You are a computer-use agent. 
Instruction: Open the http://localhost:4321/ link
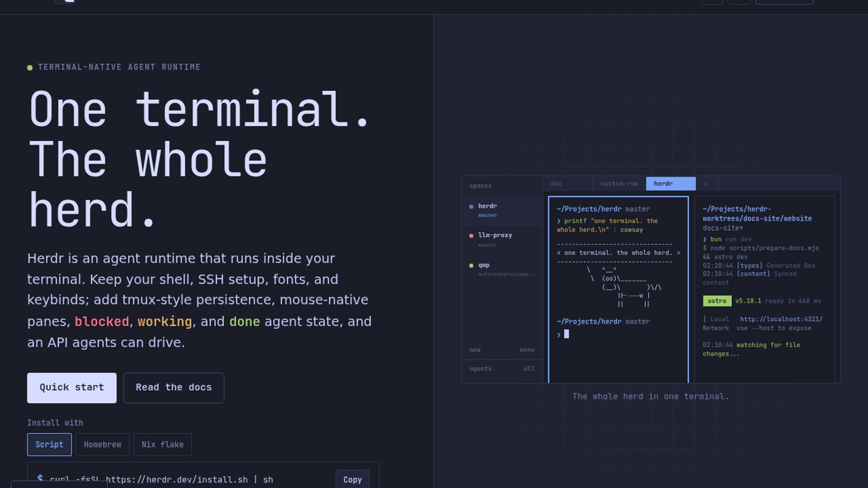(x=781, y=319)
